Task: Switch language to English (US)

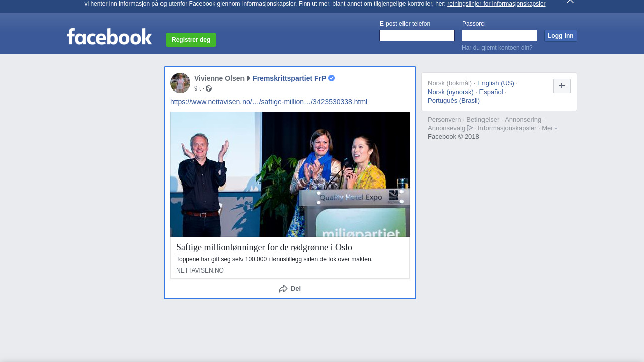Action: click(x=496, y=83)
